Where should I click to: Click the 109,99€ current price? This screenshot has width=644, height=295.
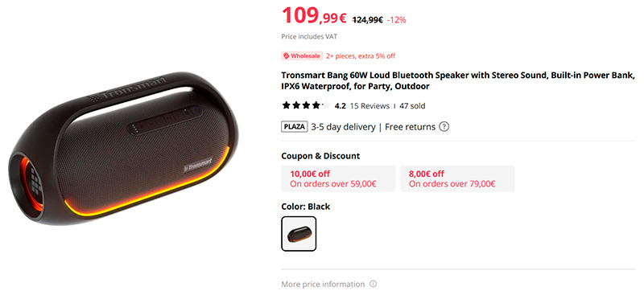click(314, 16)
